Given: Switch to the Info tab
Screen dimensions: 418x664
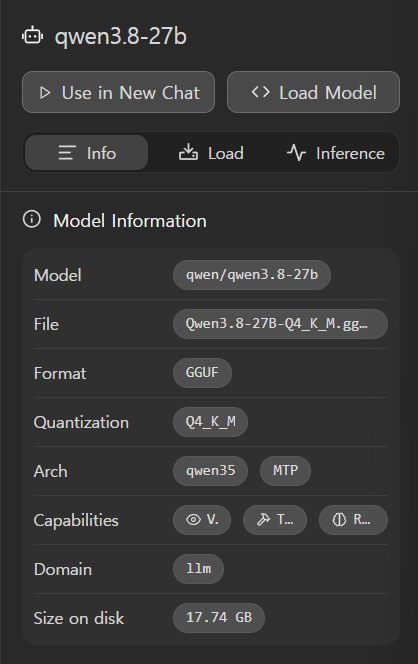Looking at the screenshot, I should point(86,152).
